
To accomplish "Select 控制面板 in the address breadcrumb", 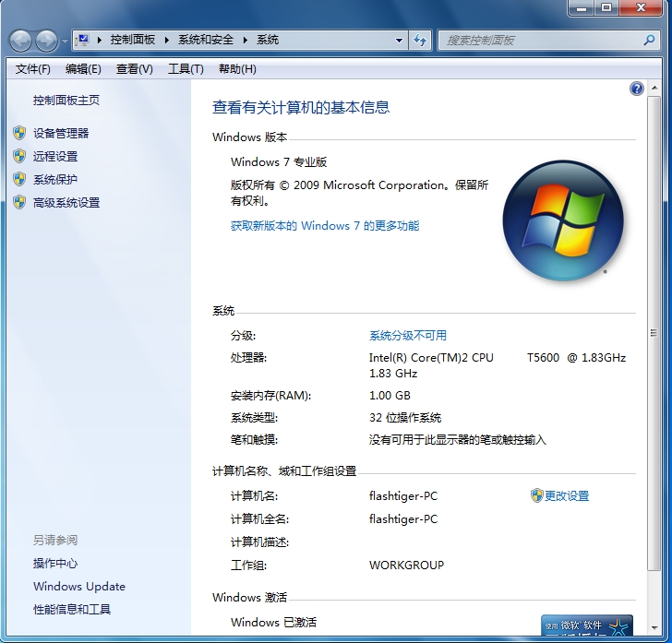I will pyautogui.click(x=132, y=40).
